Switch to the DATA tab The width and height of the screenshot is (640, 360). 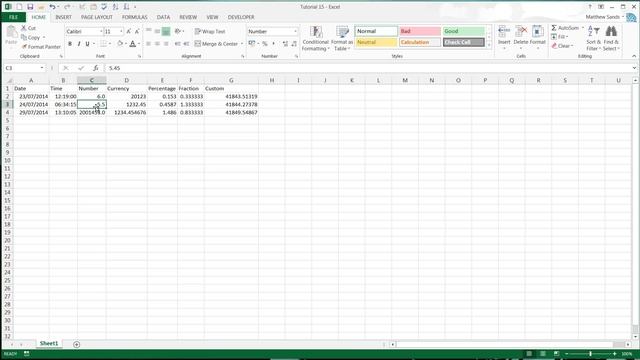tap(163, 17)
